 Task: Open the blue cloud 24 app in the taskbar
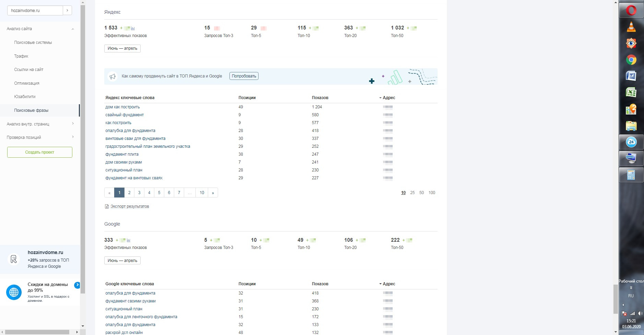[x=631, y=142]
